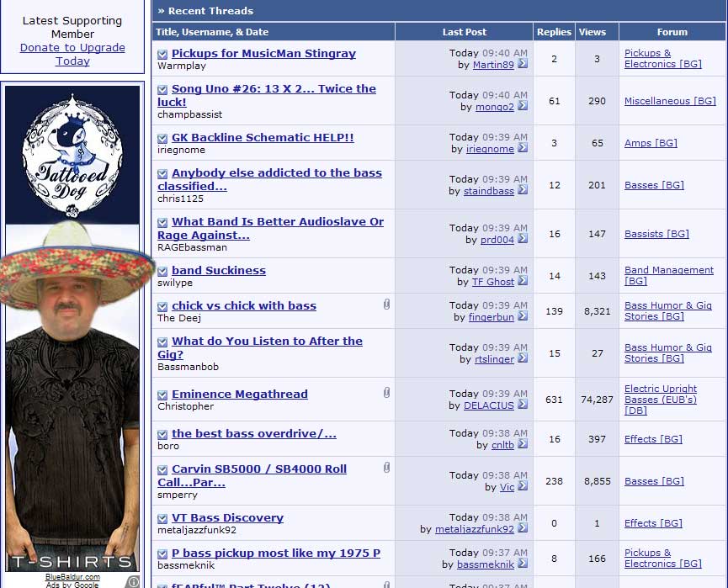Click Views count 8,855
The image size is (728, 588).
597,481
